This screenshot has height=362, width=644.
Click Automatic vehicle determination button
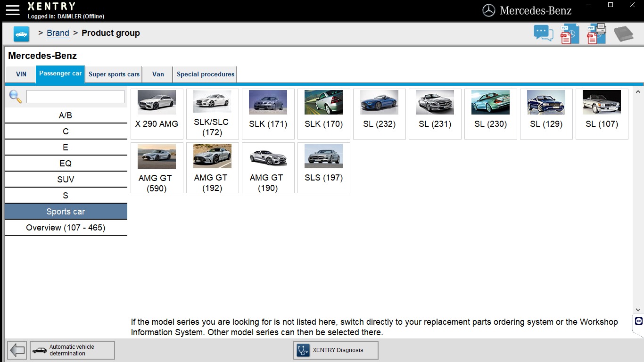tap(73, 350)
